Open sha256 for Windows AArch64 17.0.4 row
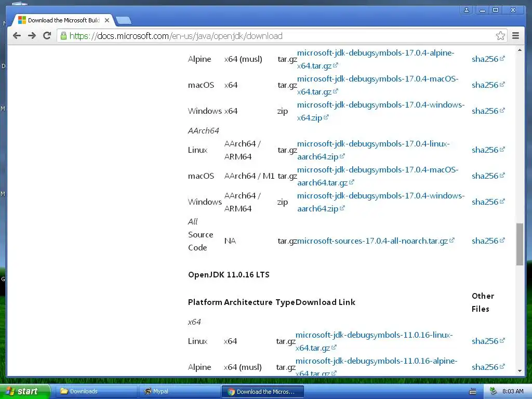Screen dimensions: 532x399 [488, 202]
